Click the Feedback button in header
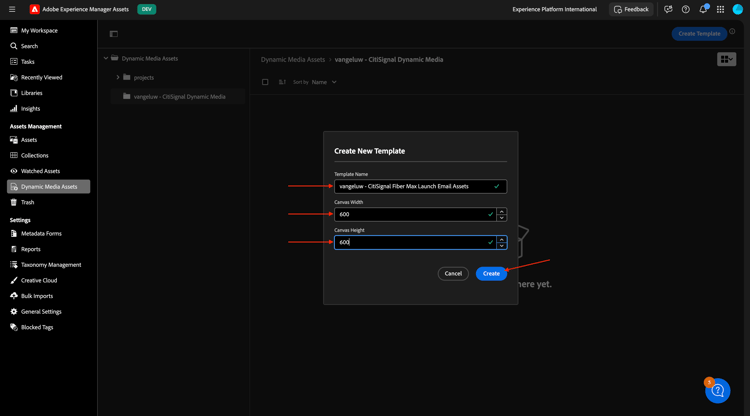 (x=631, y=9)
